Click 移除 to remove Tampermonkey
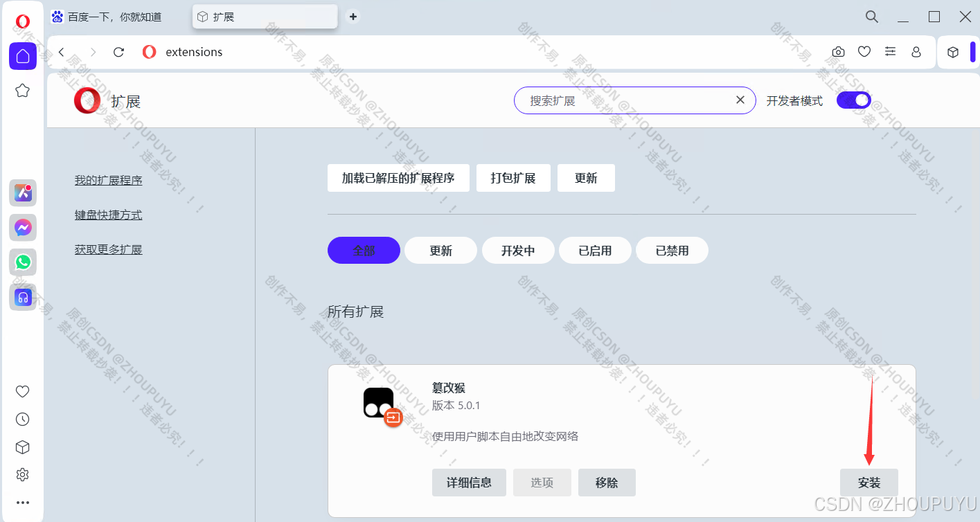This screenshot has width=980, height=522. point(607,483)
